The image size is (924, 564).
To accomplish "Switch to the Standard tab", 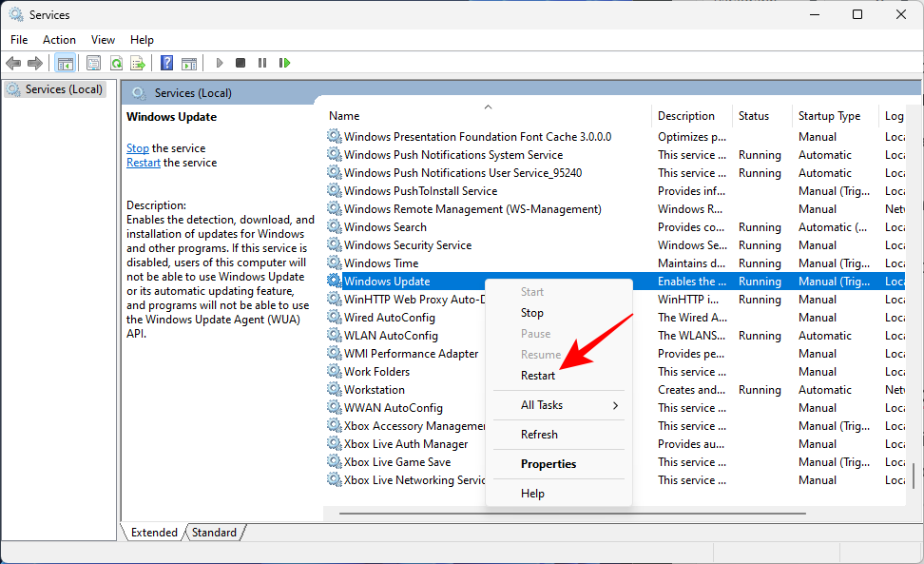I will [213, 532].
